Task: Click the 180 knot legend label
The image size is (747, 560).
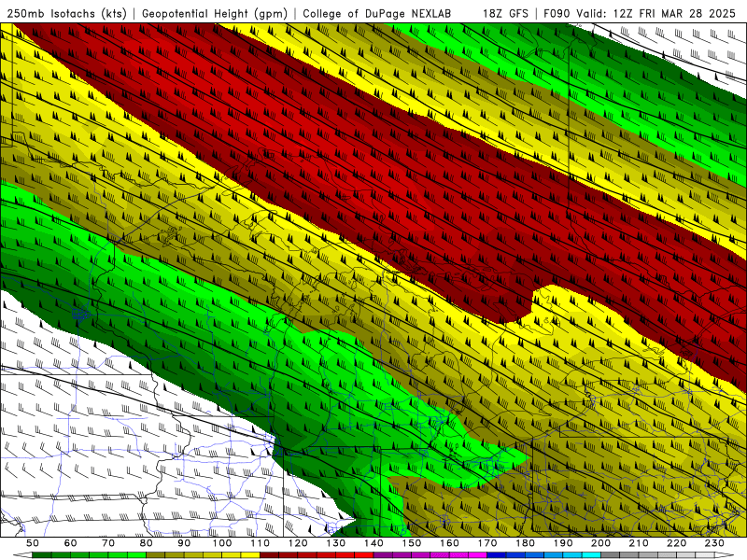Action: pos(525,543)
